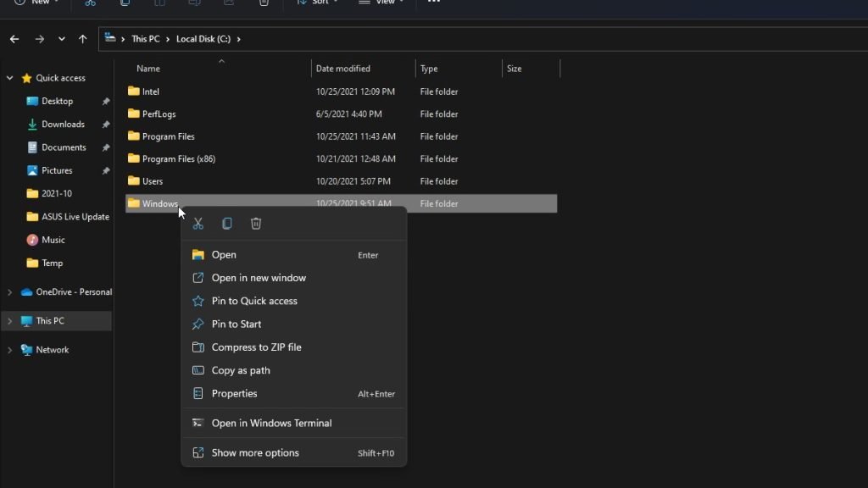
Task: Sort by the Name column header
Action: [148, 69]
